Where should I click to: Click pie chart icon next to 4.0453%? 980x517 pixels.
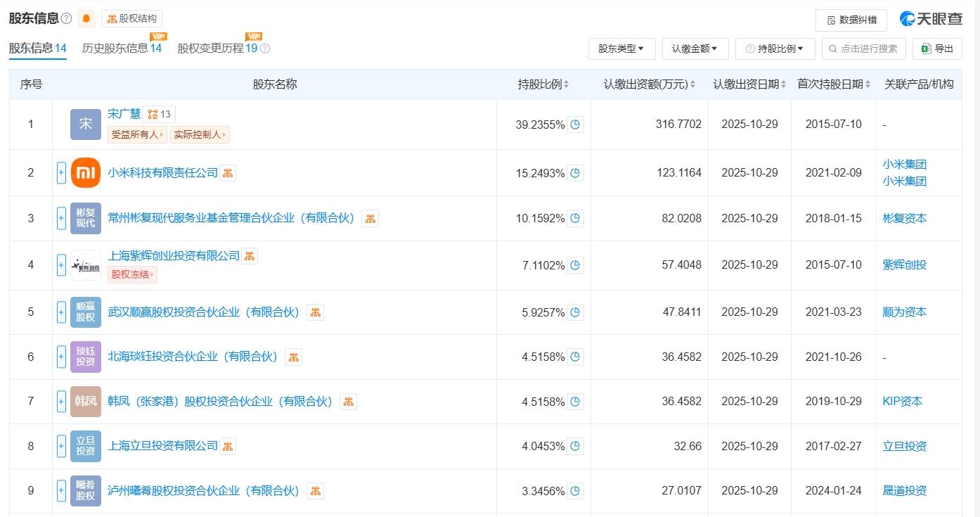tap(576, 447)
